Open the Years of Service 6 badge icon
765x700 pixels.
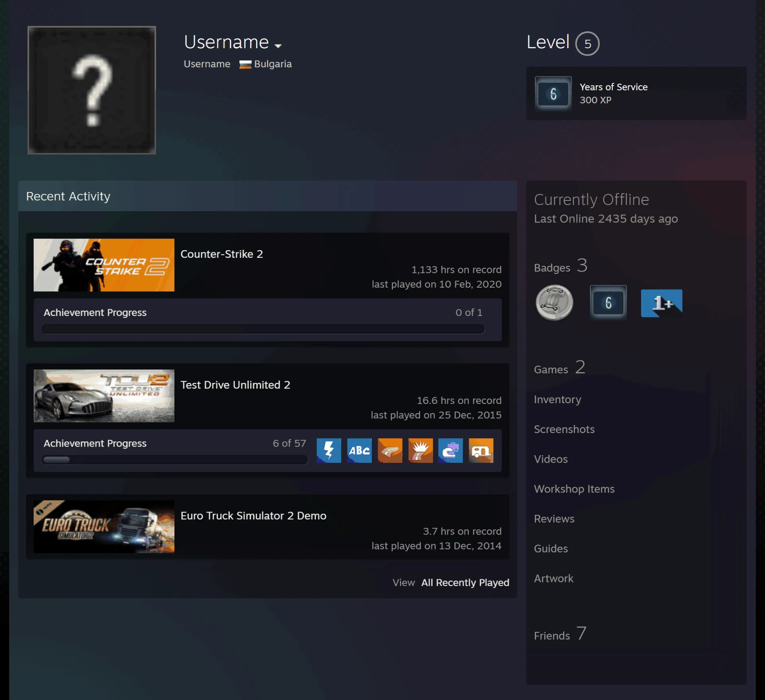pyautogui.click(x=553, y=94)
